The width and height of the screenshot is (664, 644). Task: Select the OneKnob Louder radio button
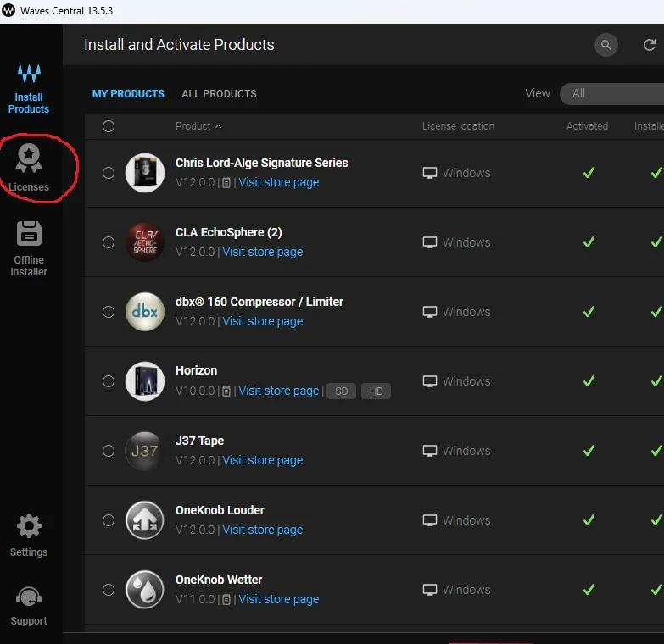click(x=109, y=520)
